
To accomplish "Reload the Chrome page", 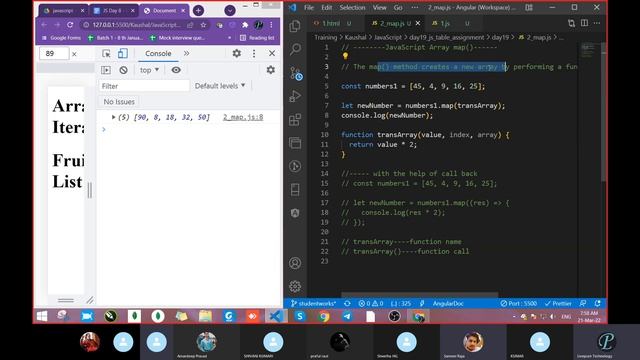I will [70, 25].
